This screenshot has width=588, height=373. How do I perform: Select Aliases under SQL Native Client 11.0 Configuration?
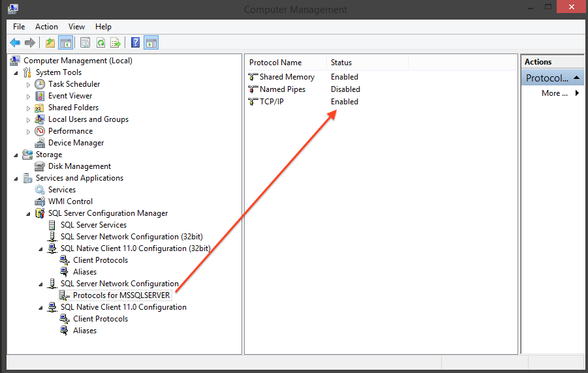85,331
